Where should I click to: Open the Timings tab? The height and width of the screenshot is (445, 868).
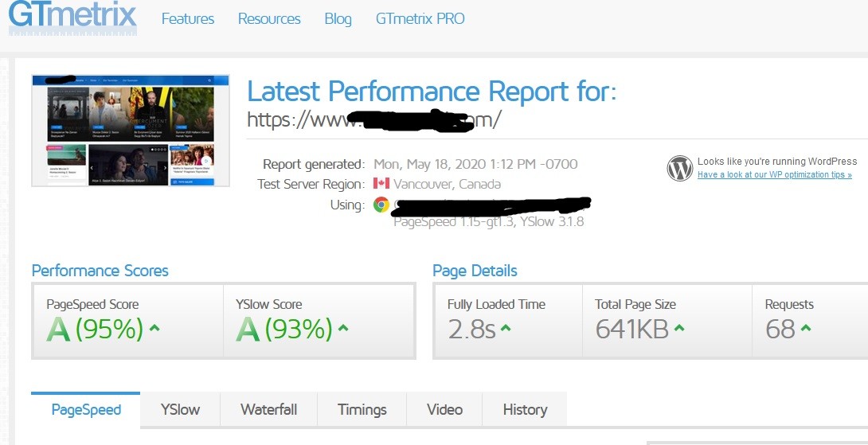tap(362, 410)
